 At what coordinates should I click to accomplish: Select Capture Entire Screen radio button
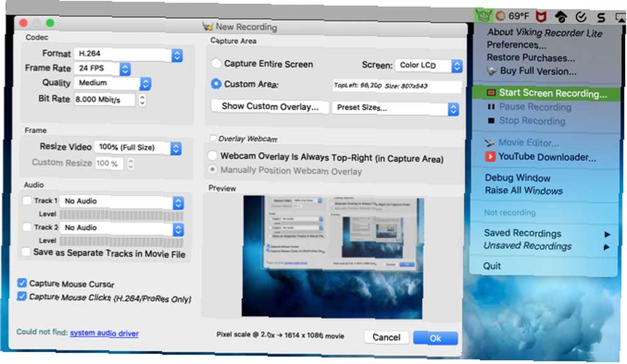216,63
